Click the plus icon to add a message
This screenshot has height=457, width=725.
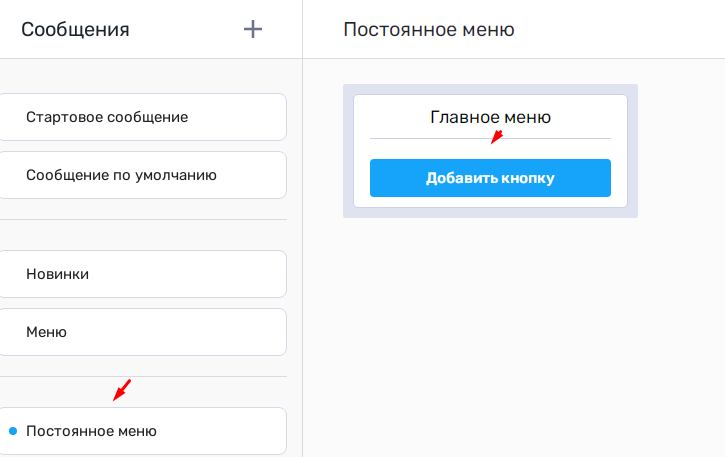coord(253,29)
